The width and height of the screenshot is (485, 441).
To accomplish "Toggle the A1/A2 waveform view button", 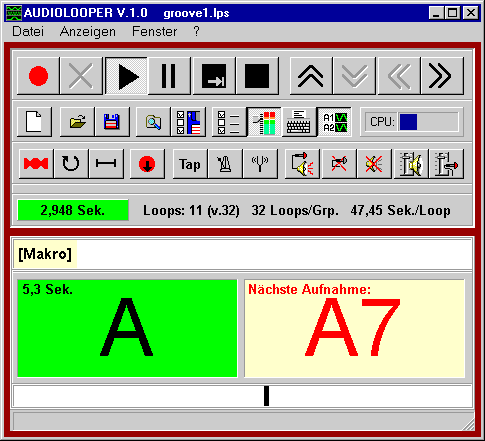I will [x=334, y=122].
